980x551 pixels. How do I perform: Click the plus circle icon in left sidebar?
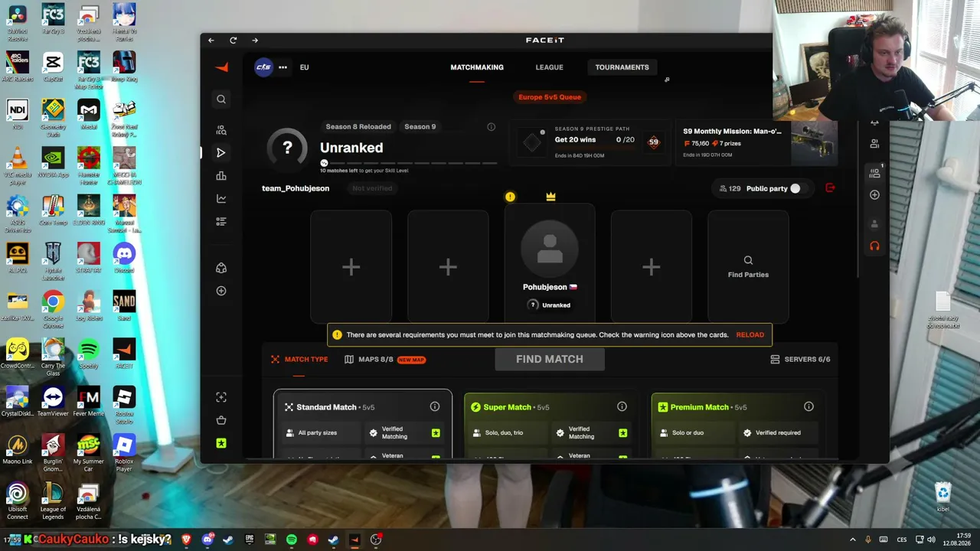tap(221, 291)
